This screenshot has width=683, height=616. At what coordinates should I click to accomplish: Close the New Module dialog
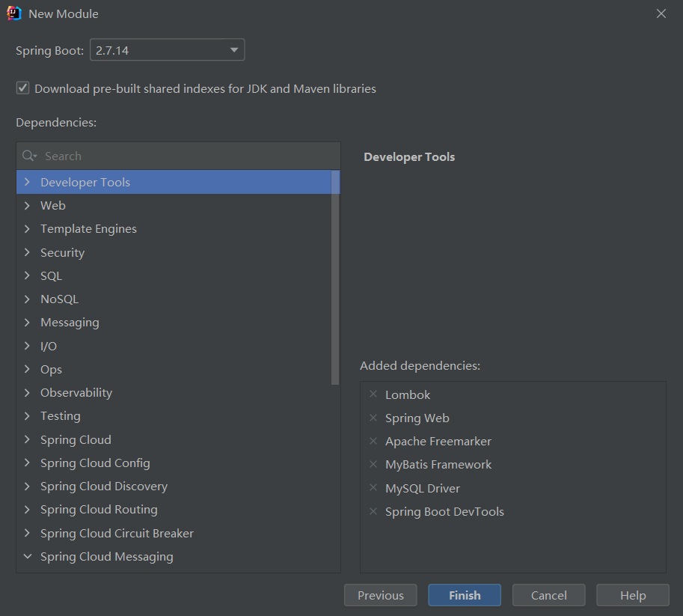[661, 13]
